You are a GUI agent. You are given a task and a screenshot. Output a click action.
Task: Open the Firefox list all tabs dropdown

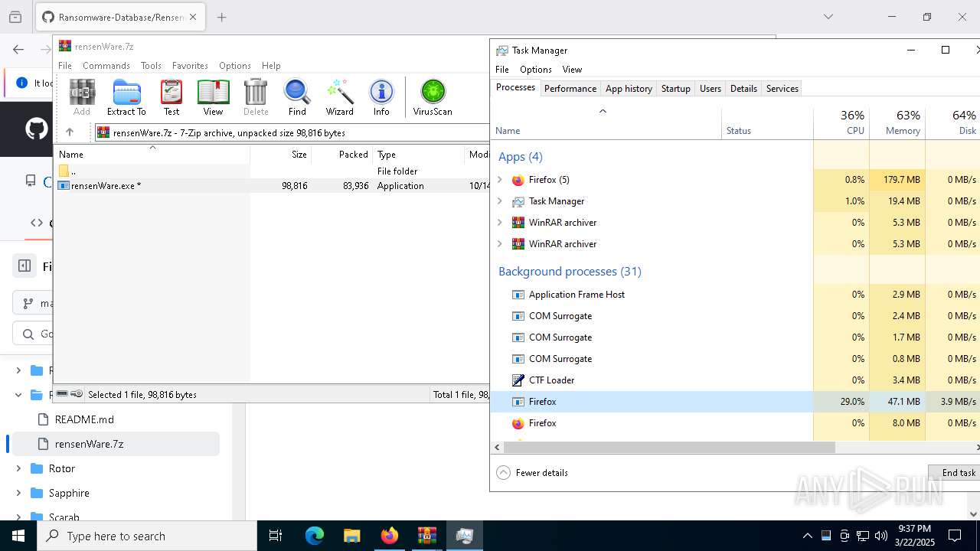coord(828,17)
